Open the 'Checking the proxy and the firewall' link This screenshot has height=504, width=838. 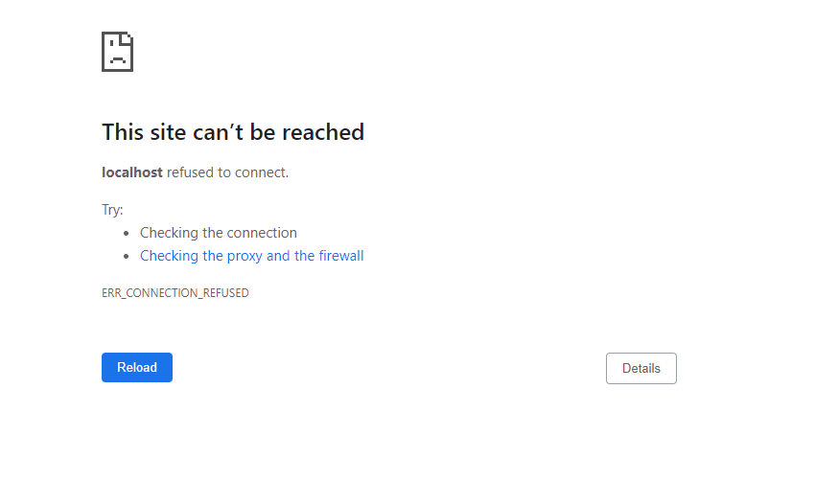(252, 256)
